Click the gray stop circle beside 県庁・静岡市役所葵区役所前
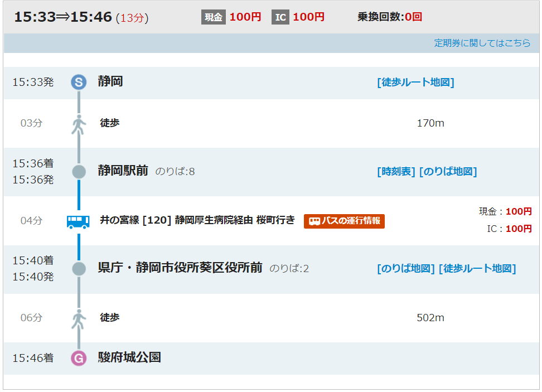This screenshot has height=392, width=542. pyautogui.click(x=79, y=269)
